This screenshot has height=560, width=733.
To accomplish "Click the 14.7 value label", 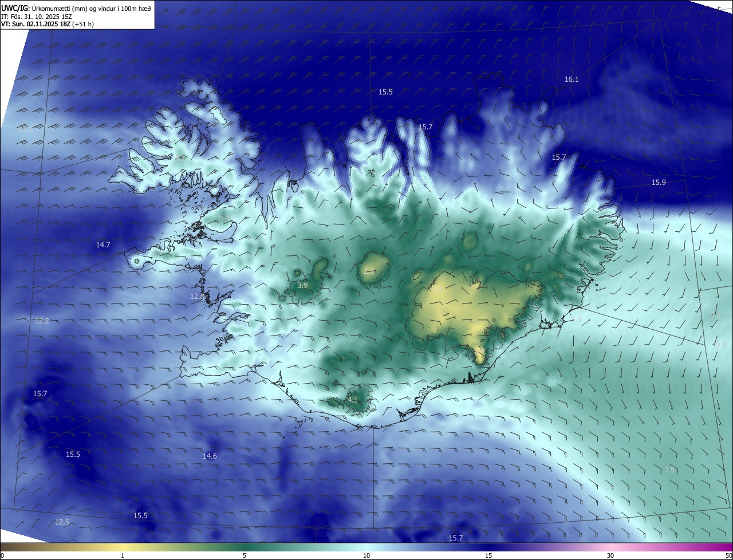I will point(103,244).
